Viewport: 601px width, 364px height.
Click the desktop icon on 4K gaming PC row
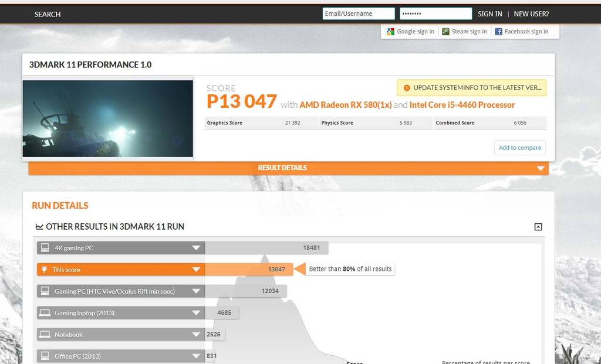(x=45, y=247)
